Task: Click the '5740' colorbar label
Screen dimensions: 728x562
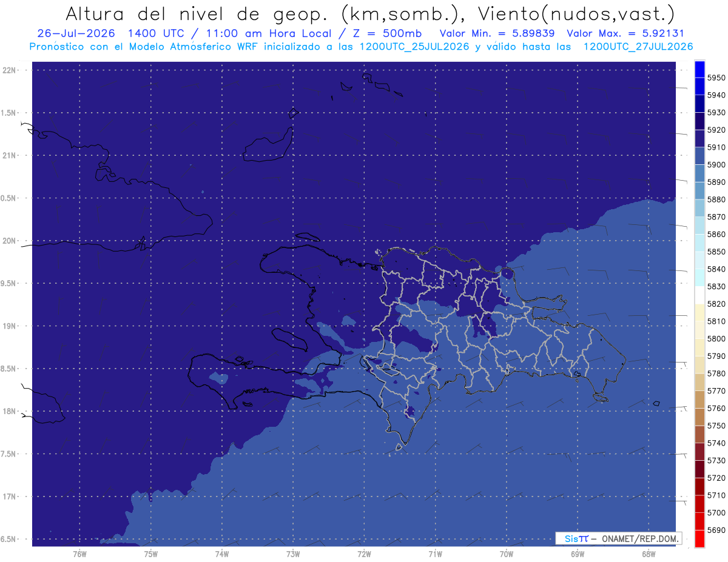Action: pos(716,443)
